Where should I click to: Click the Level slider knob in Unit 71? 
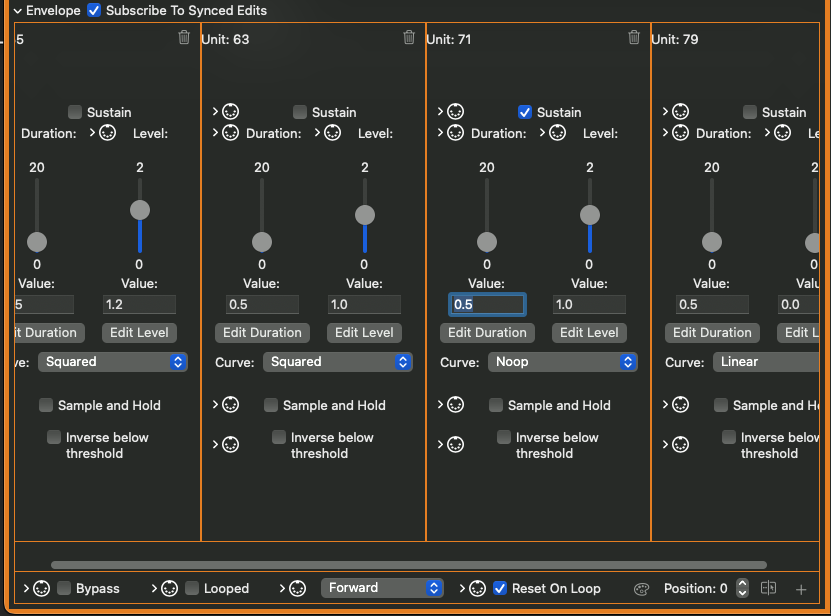(x=590, y=215)
